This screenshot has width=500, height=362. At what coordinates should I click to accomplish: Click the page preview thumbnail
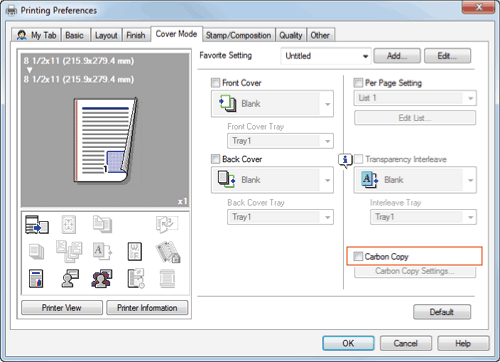[106, 141]
